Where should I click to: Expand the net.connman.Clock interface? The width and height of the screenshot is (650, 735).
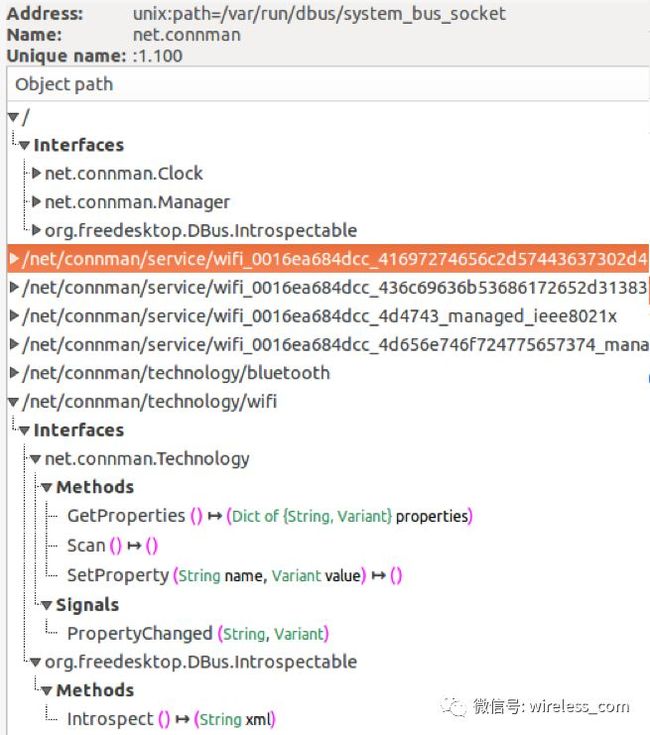coord(36,174)
